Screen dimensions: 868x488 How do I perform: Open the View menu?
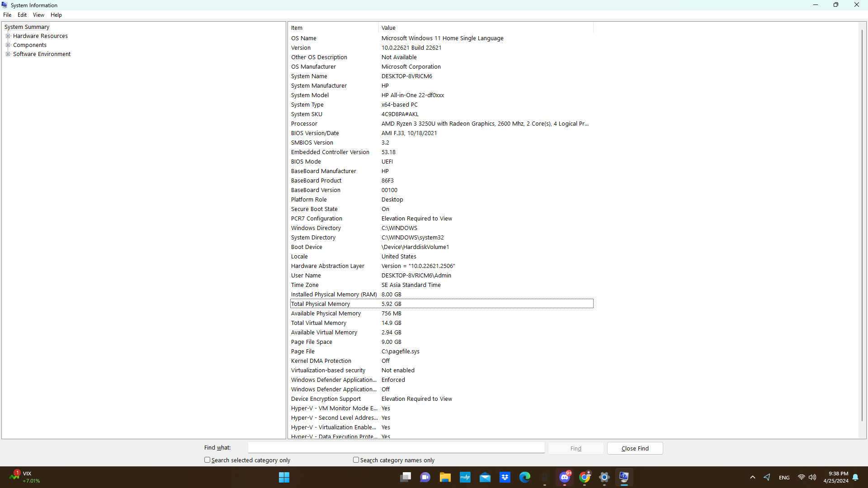[x=38, y=15]
